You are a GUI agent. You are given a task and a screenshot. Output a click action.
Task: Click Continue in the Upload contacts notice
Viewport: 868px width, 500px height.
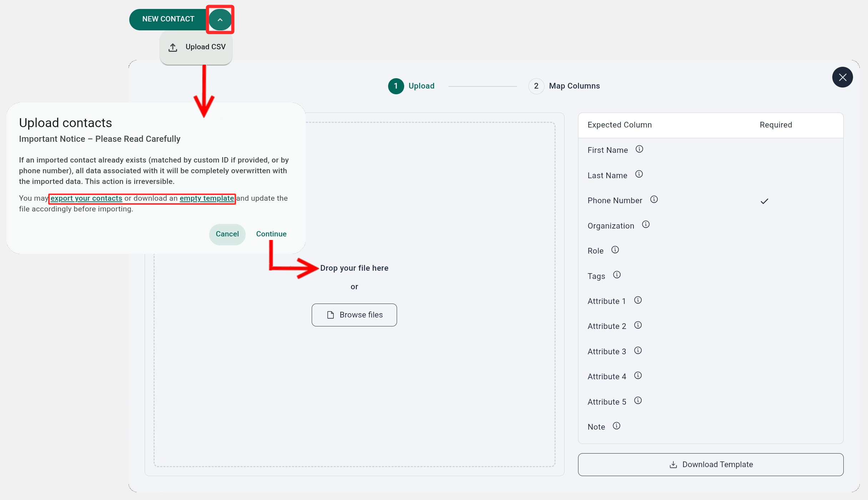point(271,234)
